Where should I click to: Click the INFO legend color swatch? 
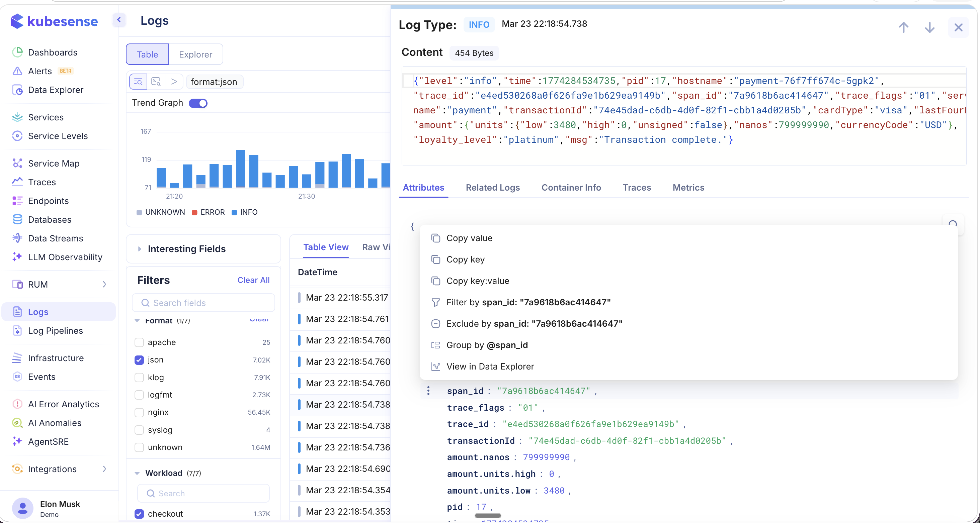pyautogui.click(x=234, y=212)
